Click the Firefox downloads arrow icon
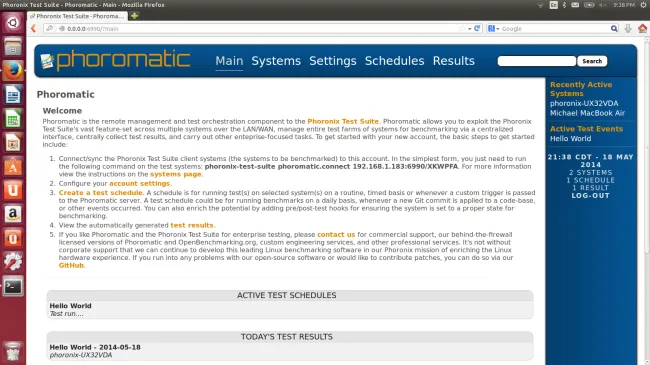Image resolution: width=650 pixels, height=365 pixels. click(x=628, y=29)
